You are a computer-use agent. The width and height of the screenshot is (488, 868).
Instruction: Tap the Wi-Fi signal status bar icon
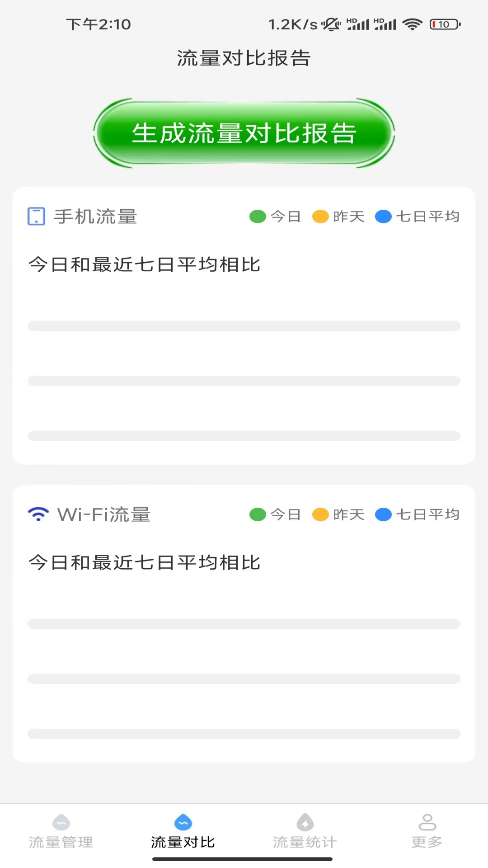[x=412, y=24]
